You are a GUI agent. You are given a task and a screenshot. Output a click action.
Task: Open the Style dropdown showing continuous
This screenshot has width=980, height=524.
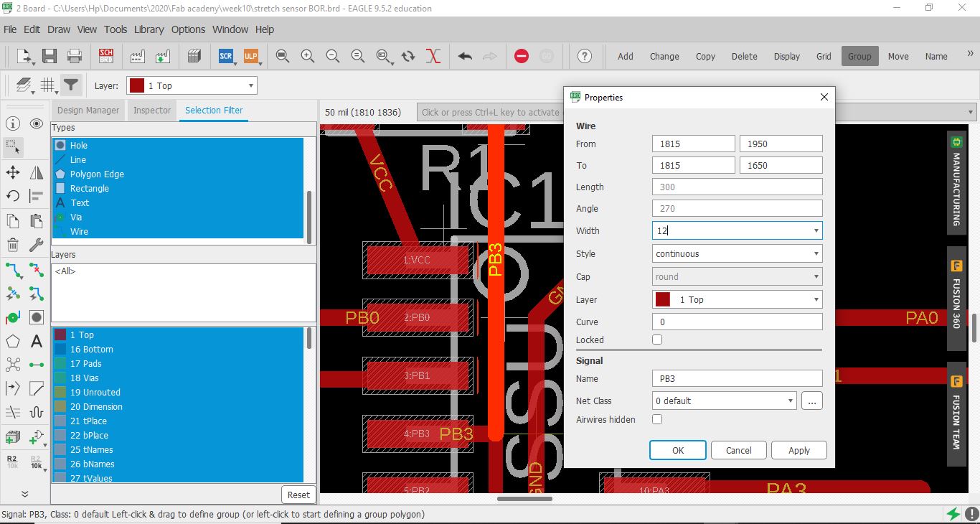738,253
